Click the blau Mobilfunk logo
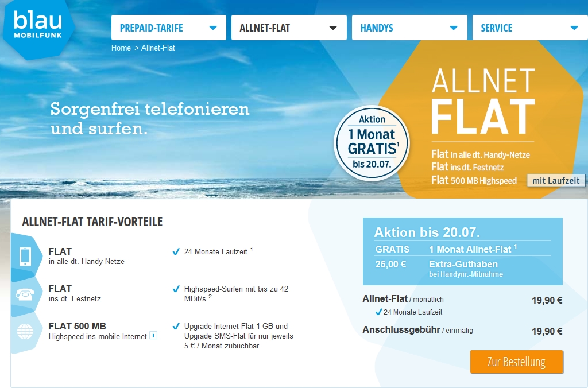This screenshot has width=588, height=388. (38, 29)
